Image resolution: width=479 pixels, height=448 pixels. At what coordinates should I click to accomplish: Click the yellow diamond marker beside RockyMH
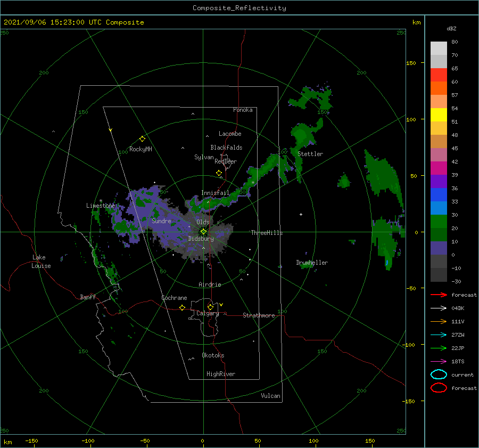tap(142, 139)
